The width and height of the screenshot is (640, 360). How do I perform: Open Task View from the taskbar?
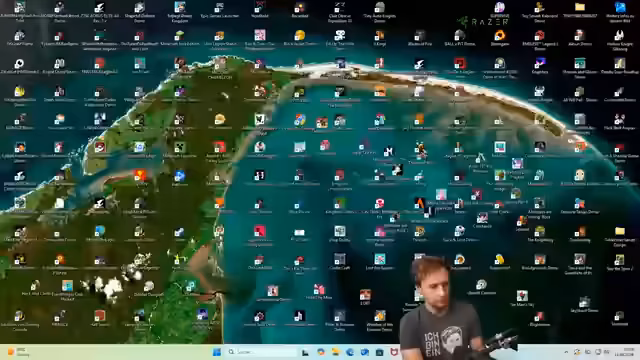click(x=305, y=352)
